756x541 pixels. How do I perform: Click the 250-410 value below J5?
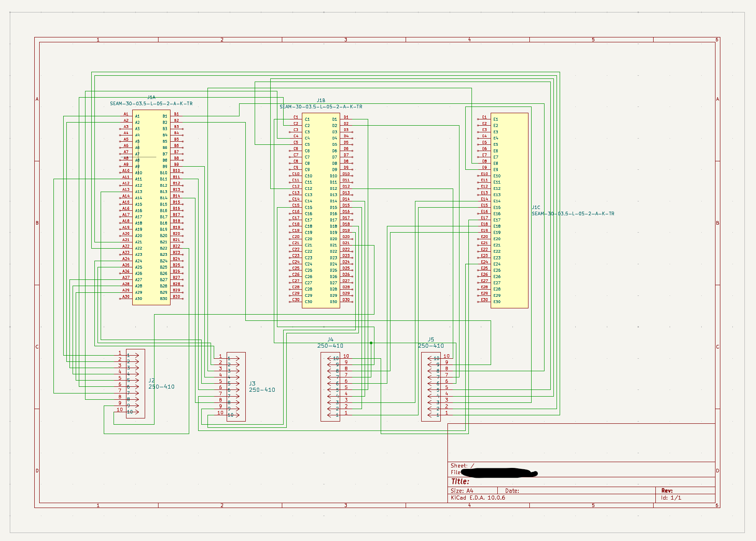431,346
